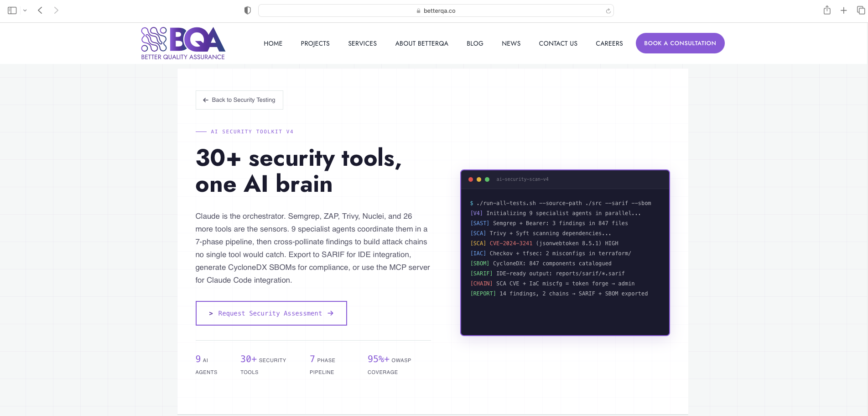Click the BQA Better Quality Assurance logo
Viewport: 868px width, 416px height.
click(x=183, y=43)
